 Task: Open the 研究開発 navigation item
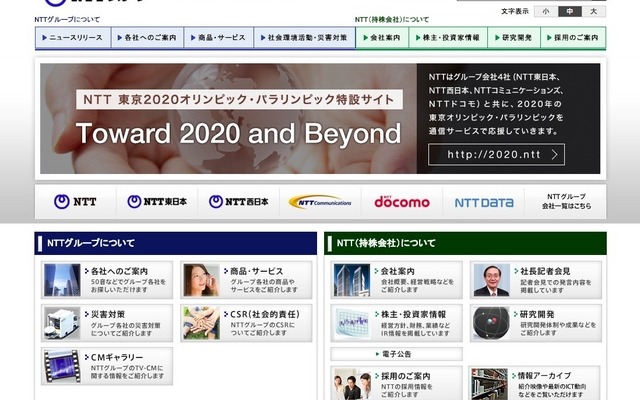point(514,38)
